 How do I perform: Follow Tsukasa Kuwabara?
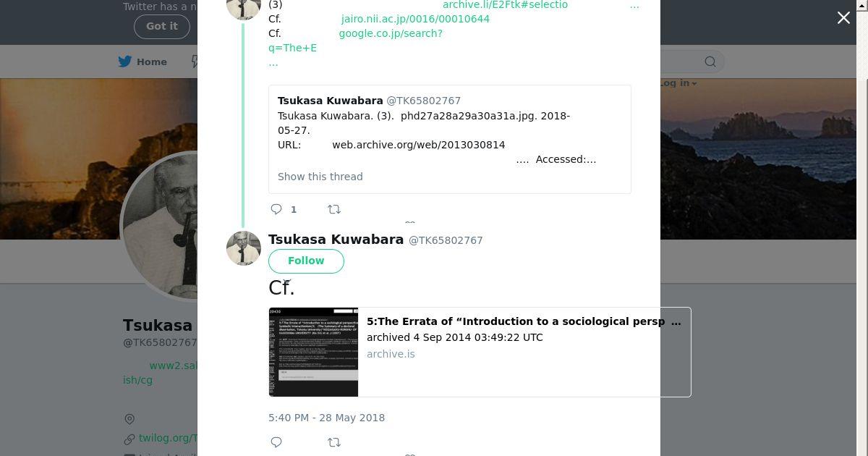pyautogui.click(x=306, y=261)
